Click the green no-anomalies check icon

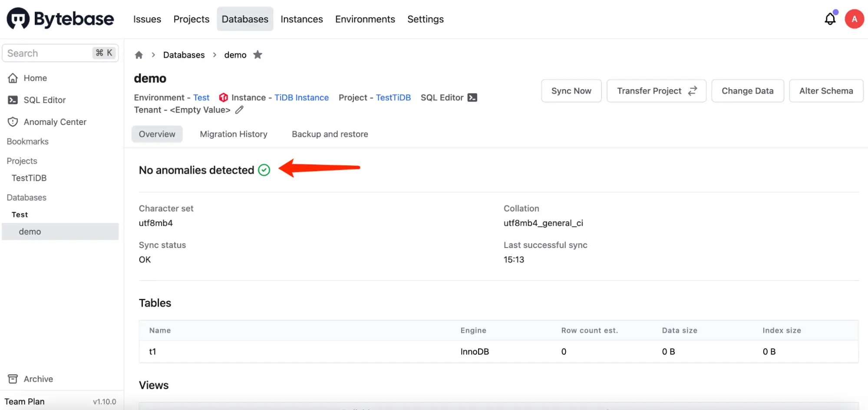click(x=264, y=170)
